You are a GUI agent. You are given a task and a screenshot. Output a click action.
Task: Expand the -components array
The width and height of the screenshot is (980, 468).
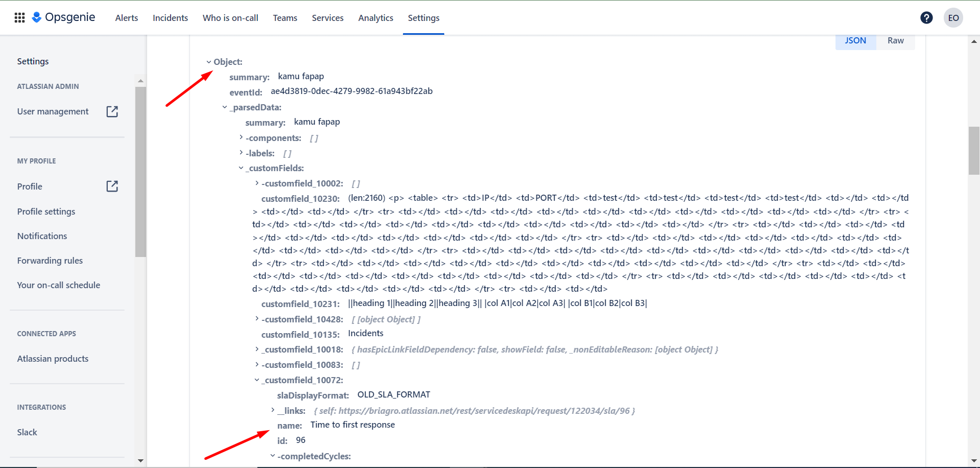[241, 136]
